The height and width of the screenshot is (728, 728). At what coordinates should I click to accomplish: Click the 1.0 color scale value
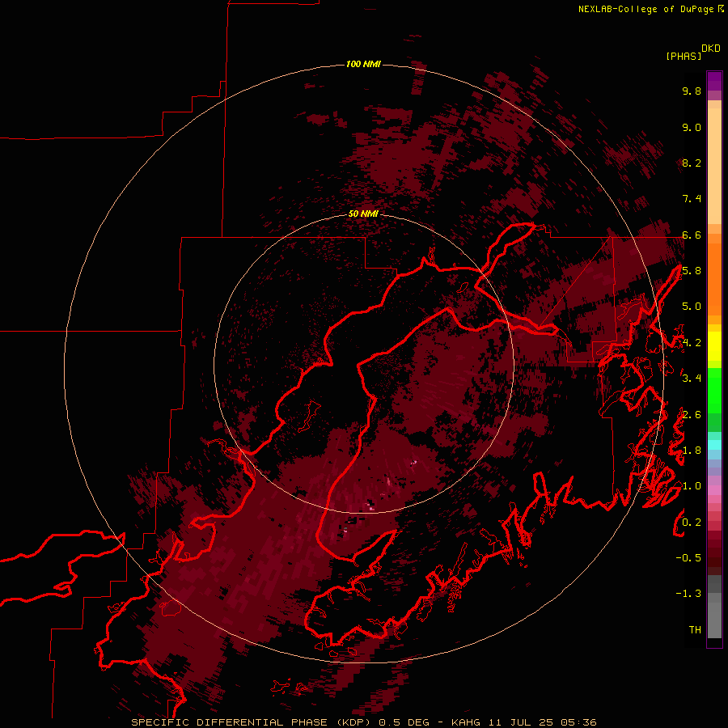[x=692, y=486]
